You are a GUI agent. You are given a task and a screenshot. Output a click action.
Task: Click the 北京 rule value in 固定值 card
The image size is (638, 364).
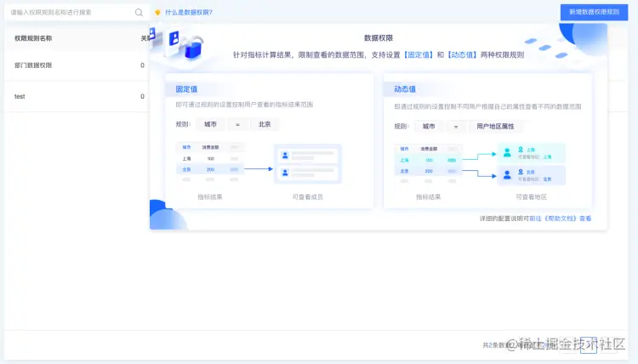click(x=265, y=124)
